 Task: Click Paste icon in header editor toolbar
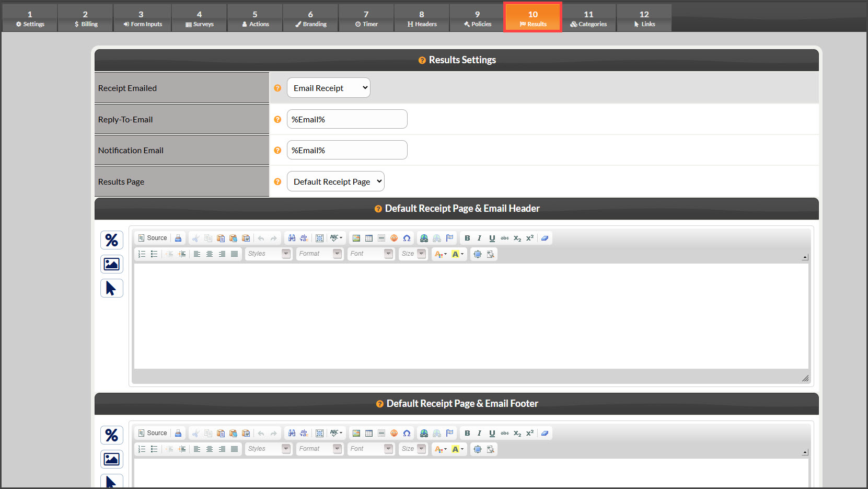point(221,238)
